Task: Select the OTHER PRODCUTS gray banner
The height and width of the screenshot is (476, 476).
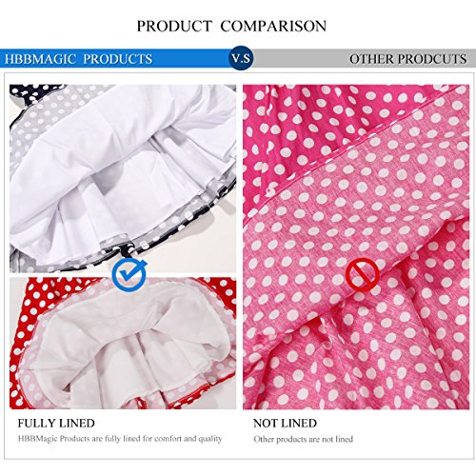Action: [x=365, y=59]
